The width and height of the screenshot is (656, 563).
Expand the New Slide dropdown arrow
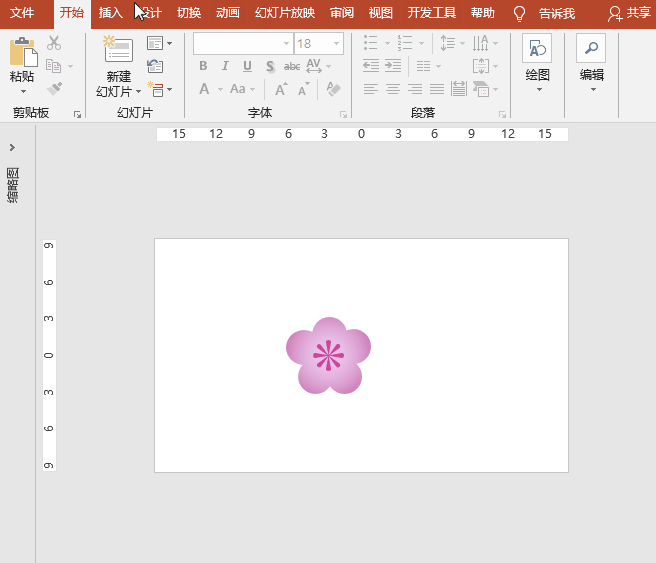tap(138, 92)
